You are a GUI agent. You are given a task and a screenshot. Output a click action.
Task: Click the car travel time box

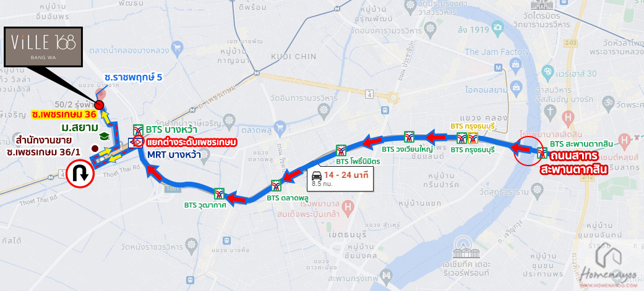pyautogui.click(x=340, y=179)
